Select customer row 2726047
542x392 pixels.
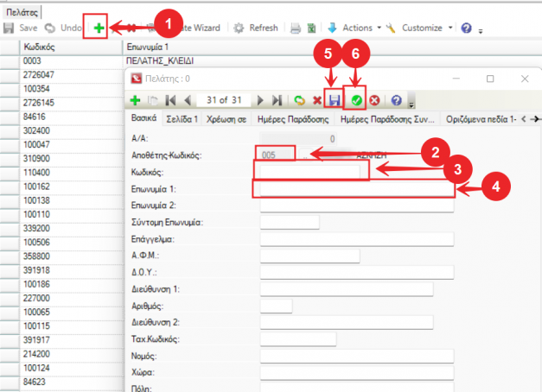coord(38,75)
